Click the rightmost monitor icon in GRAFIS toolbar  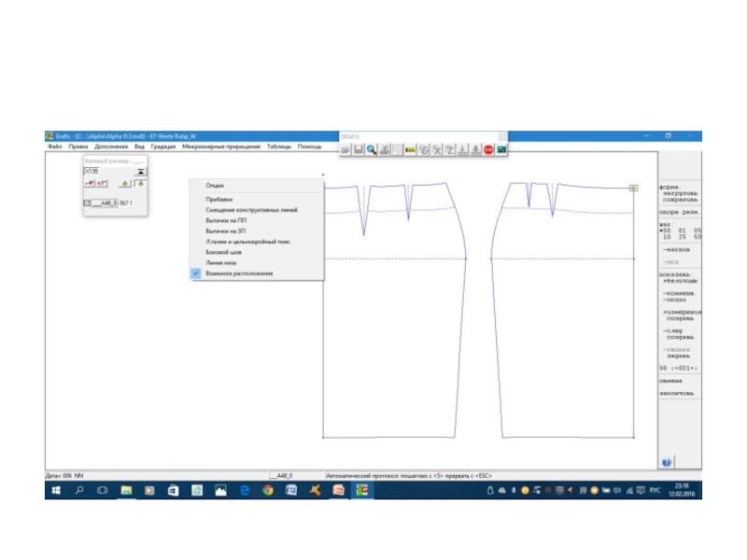[x=501, y=149]
